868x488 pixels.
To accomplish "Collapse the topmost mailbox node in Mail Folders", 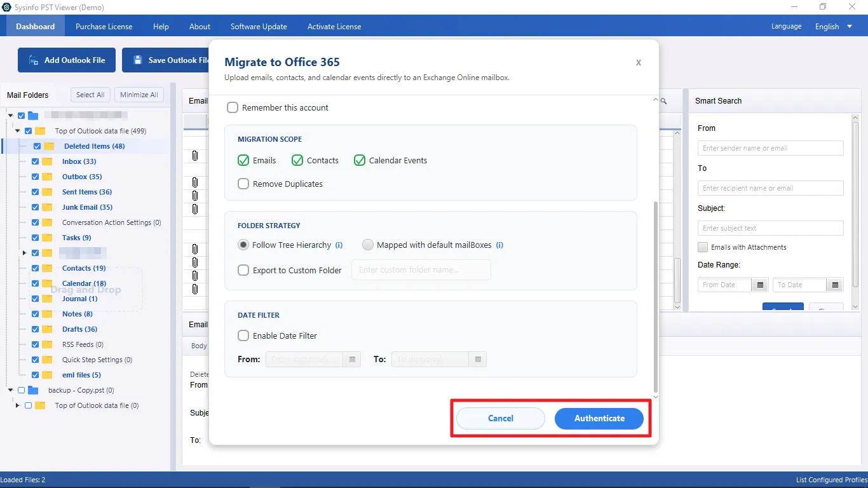I will click(x=11, y=116).
